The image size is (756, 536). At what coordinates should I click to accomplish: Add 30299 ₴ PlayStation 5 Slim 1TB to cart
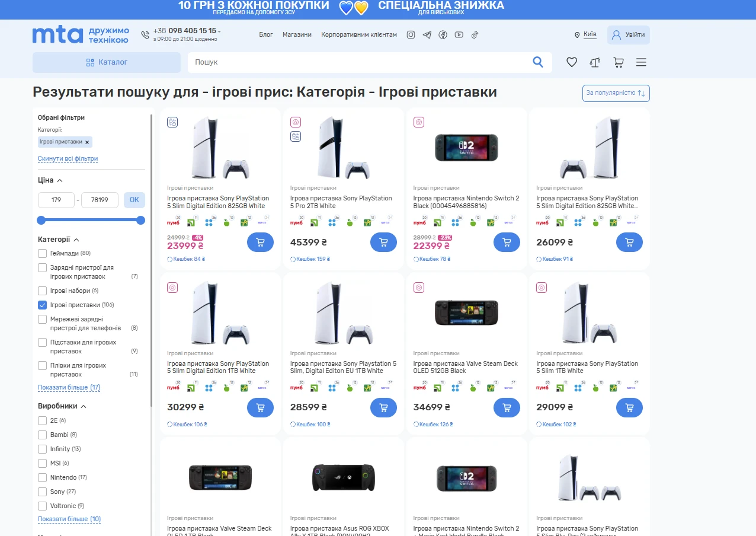[x=260, y=407]
